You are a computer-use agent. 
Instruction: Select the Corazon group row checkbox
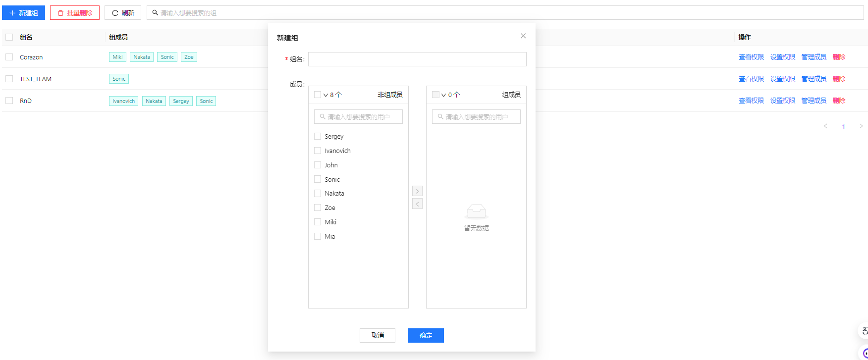tap(9, 57)
